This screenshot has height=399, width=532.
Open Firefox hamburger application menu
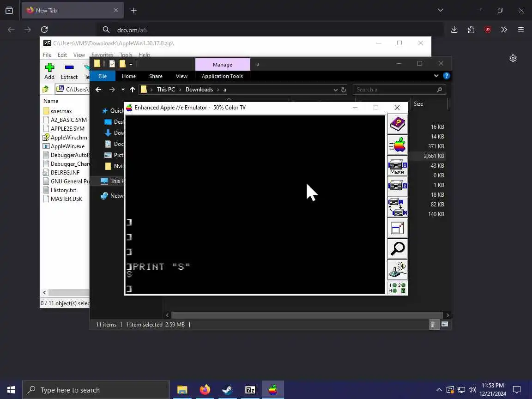click(521, 30)
